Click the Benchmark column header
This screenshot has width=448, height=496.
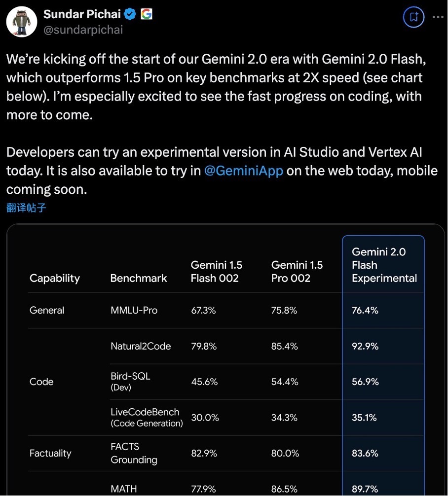(139, 278)
